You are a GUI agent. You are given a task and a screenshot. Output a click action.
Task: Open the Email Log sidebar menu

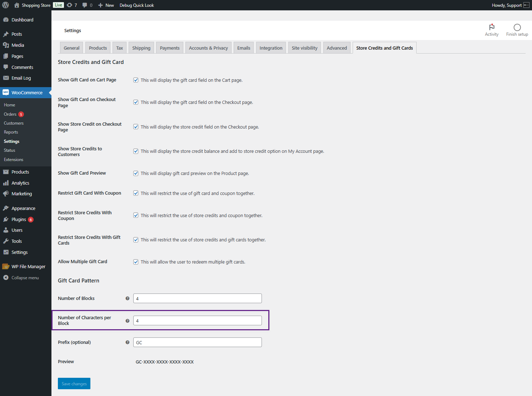pos(26,78)
